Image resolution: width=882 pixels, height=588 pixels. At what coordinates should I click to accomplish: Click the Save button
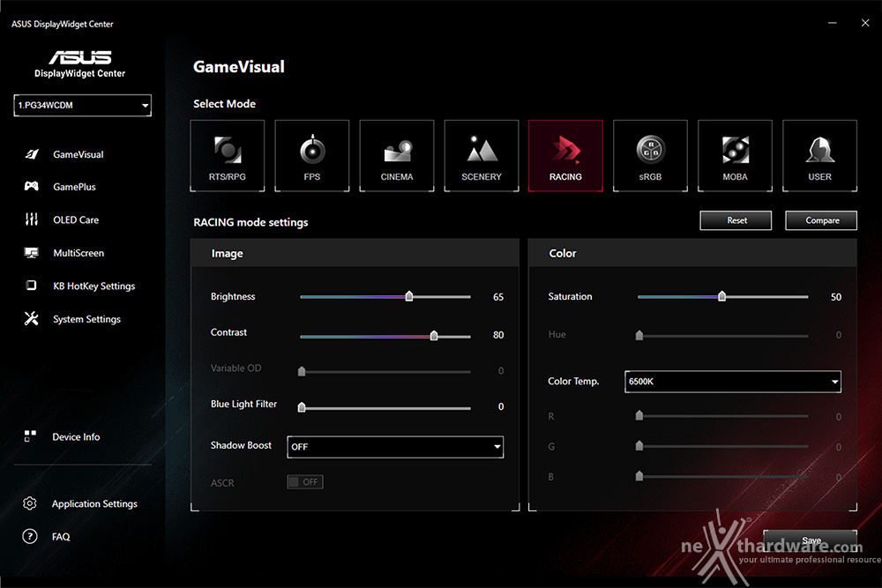click(810, 540)
